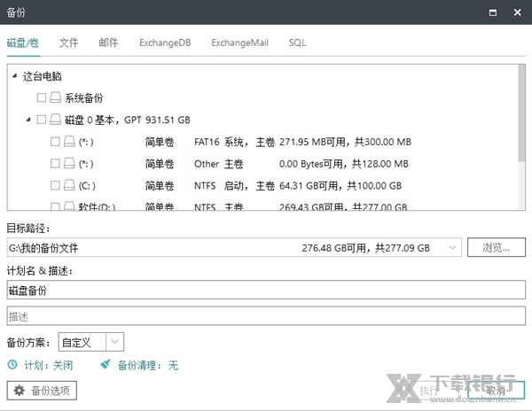The width and height of the screenshot is (532, 411).
Task: Collapse the 磁盘 0 tree node
Action: tap(28, 120)
